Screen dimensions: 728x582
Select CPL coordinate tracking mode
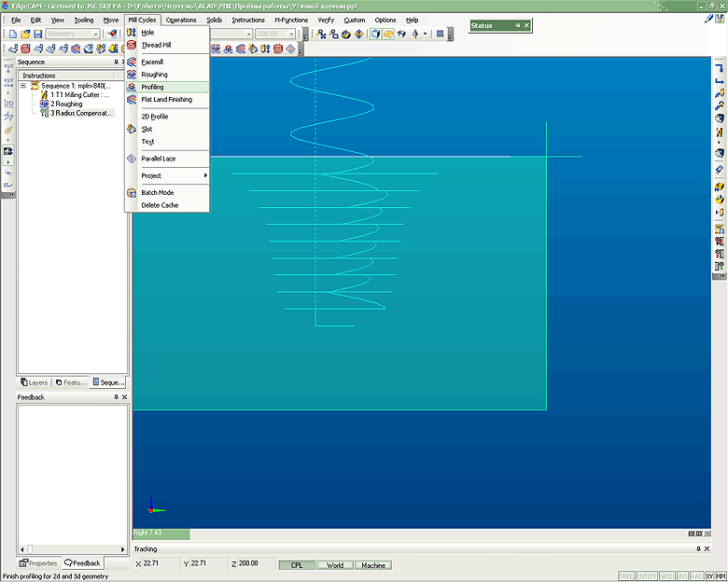click(x=297, y=565)
